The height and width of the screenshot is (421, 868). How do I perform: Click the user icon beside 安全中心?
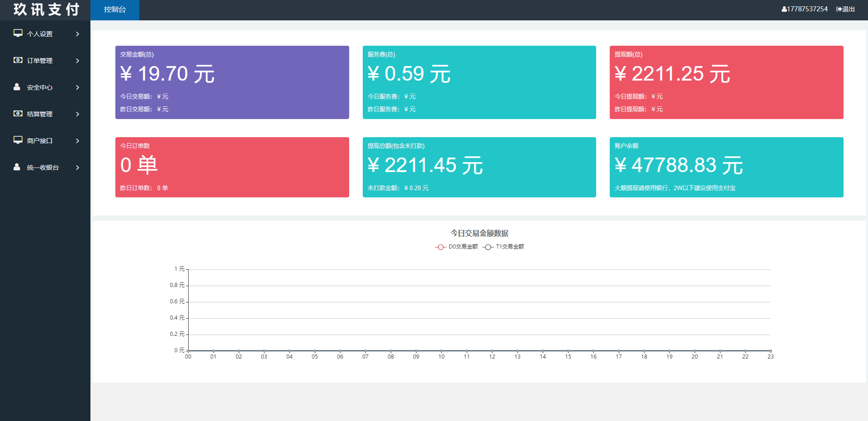tap(17, 86)
